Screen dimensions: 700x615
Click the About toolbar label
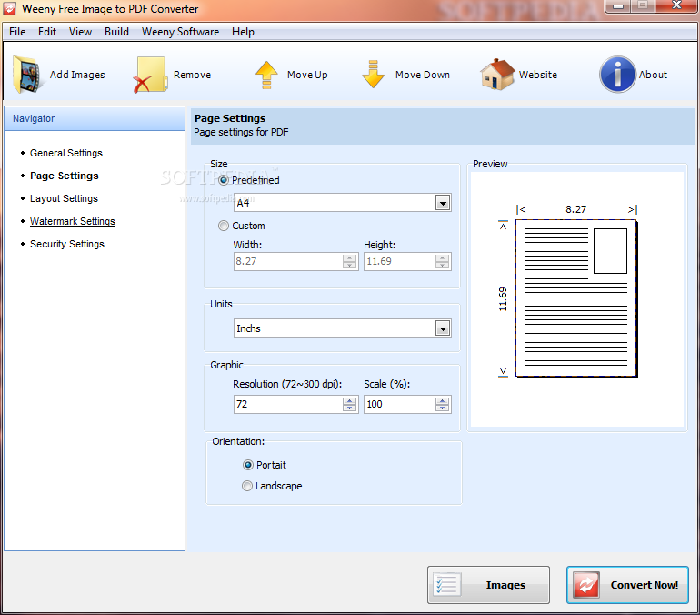[x=653, y=75]
